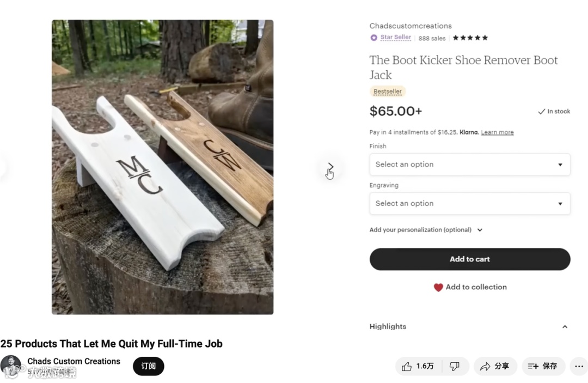
Task: Click the share arrow button
Action: pos(494,367)
